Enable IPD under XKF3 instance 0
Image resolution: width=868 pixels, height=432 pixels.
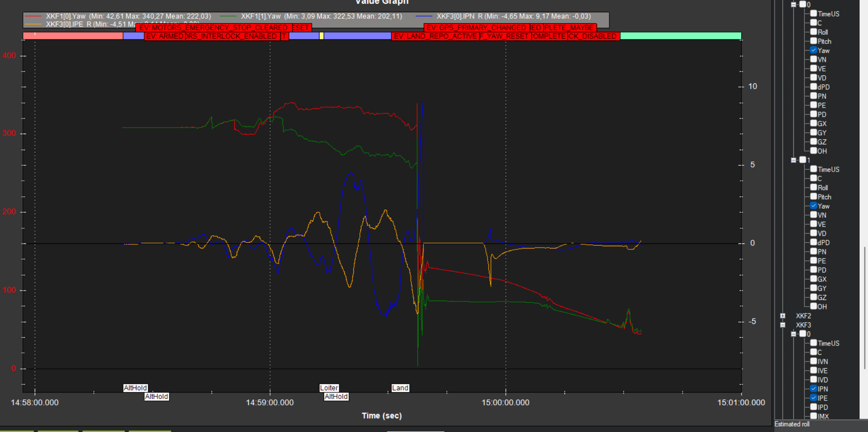(814, 407)
